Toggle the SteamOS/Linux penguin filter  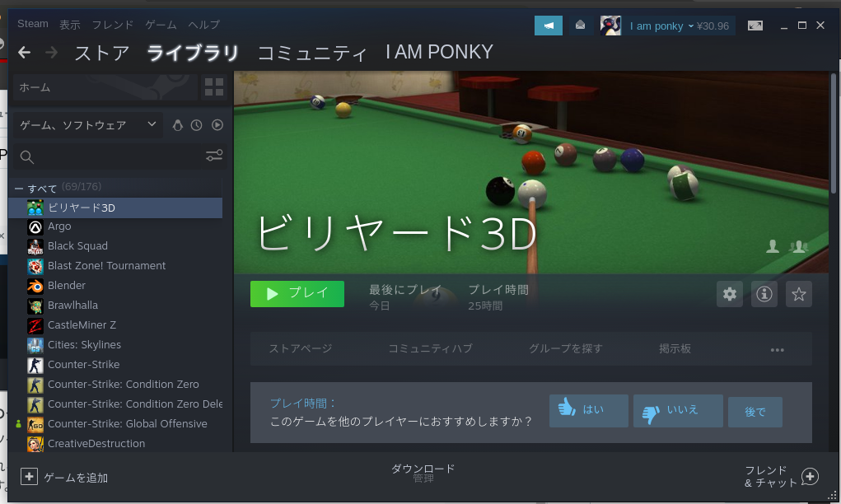tap(178, 125)
